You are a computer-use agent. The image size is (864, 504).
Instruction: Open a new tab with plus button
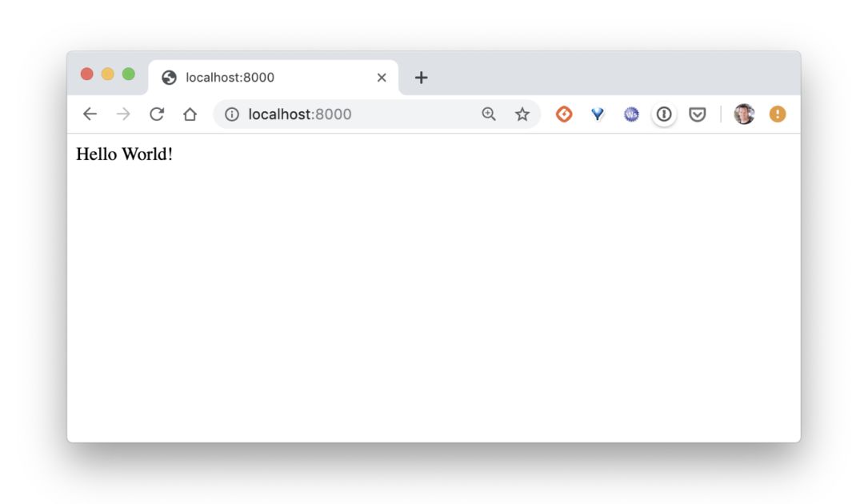(x=421, y=78)
